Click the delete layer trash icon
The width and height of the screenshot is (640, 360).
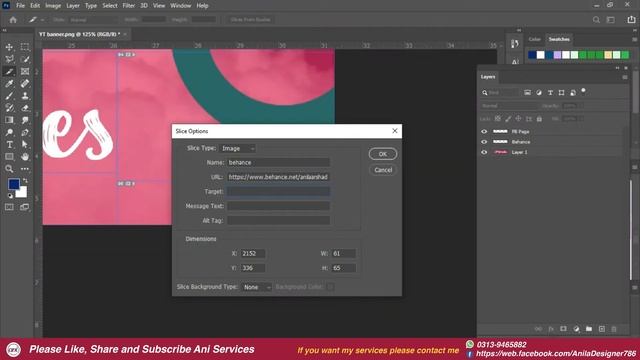pos(613,329)
